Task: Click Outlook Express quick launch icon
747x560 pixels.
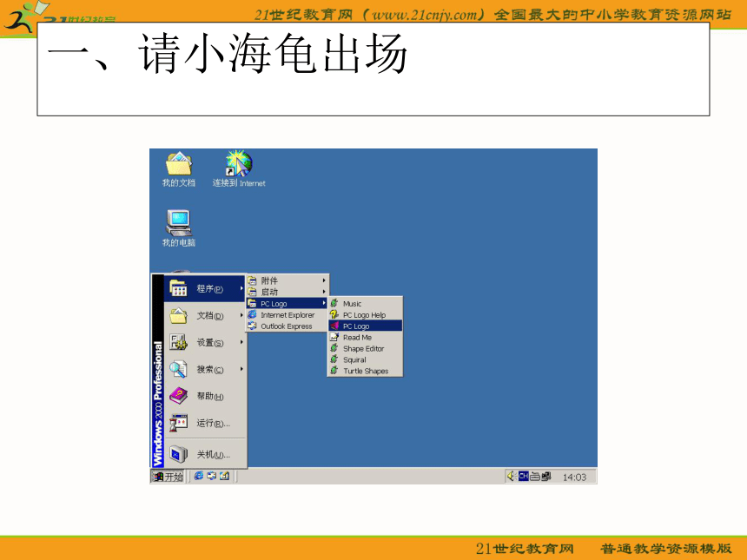Action: 212,476
